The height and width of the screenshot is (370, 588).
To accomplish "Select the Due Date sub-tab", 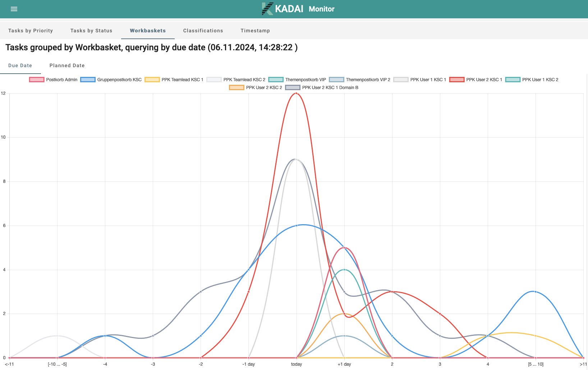I will click(20, 65).
